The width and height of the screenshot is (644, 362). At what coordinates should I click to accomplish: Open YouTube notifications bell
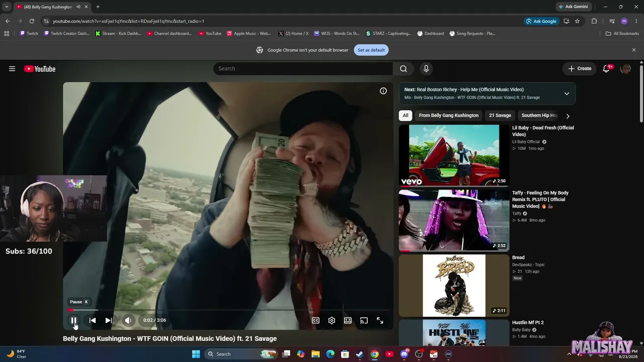pyautogui.click(x=607, y=68)
